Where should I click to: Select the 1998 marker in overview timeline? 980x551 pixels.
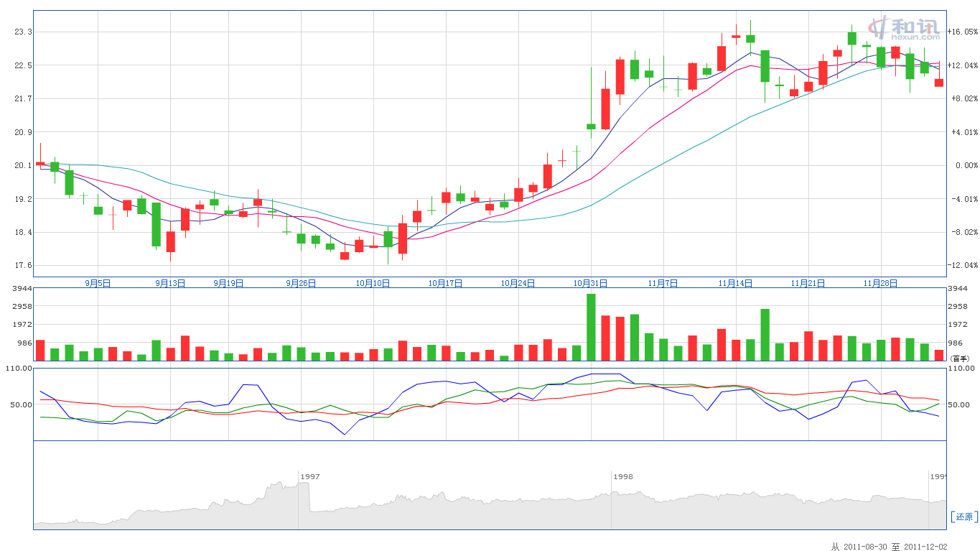[x=623, y=476]
